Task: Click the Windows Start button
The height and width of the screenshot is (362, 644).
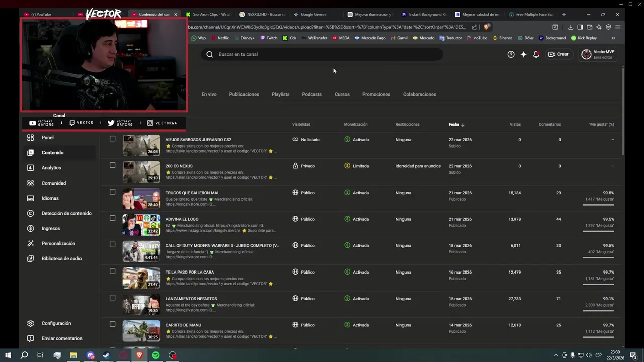Action: pyautogui.click(x=8, y=355)
